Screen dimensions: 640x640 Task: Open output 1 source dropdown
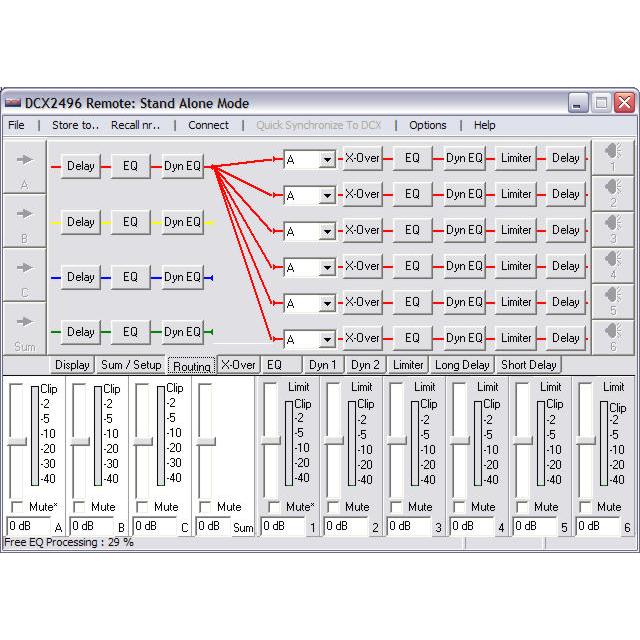coord(327,160)
